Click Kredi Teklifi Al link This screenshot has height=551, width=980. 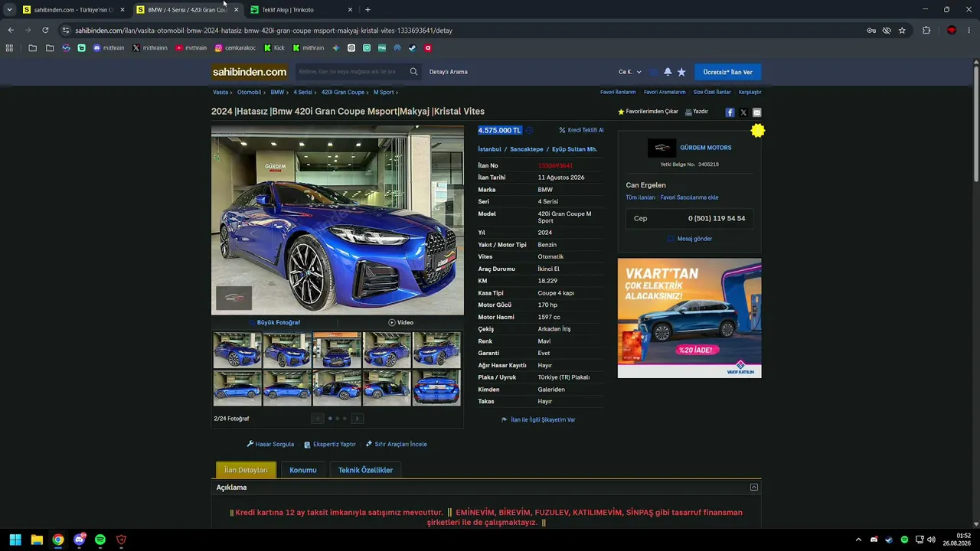pyautogui.click(x=581, y=130)
